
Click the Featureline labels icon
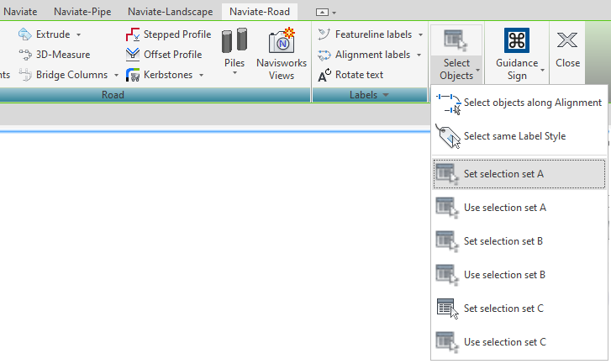(x=324, y=34)
